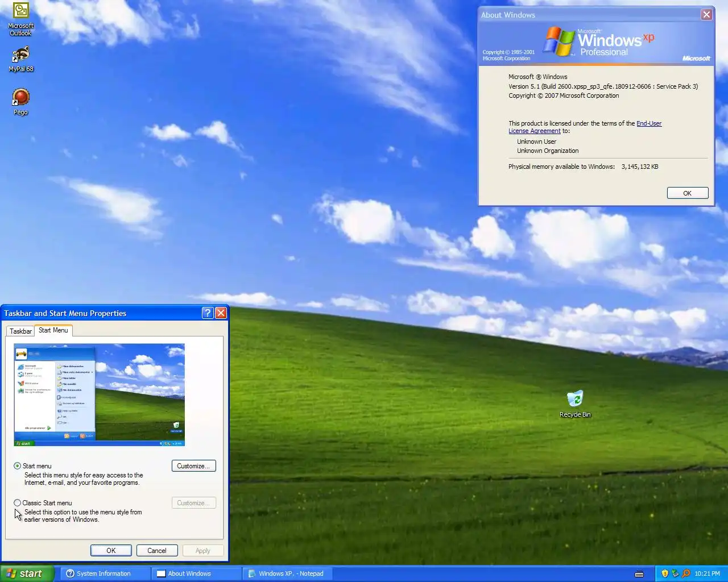Click the Version 5.1 build text
Screen dimensions: 728x582
pyautogui.click(x=603, y=86)
